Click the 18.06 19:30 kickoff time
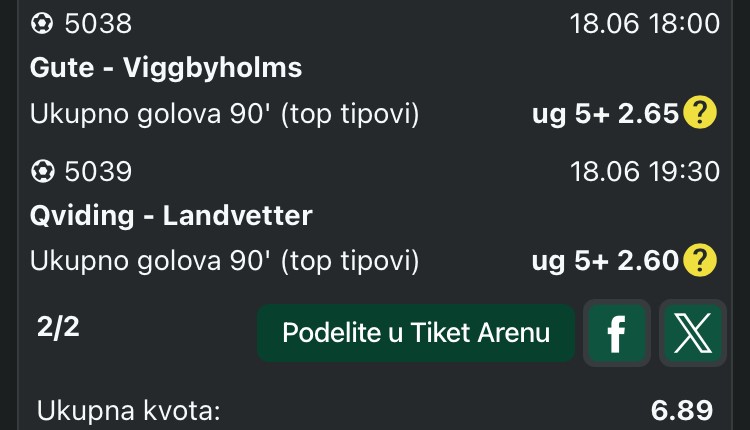Image resolution: width=750 pixels, height=430 pixels. coord(645,172)
